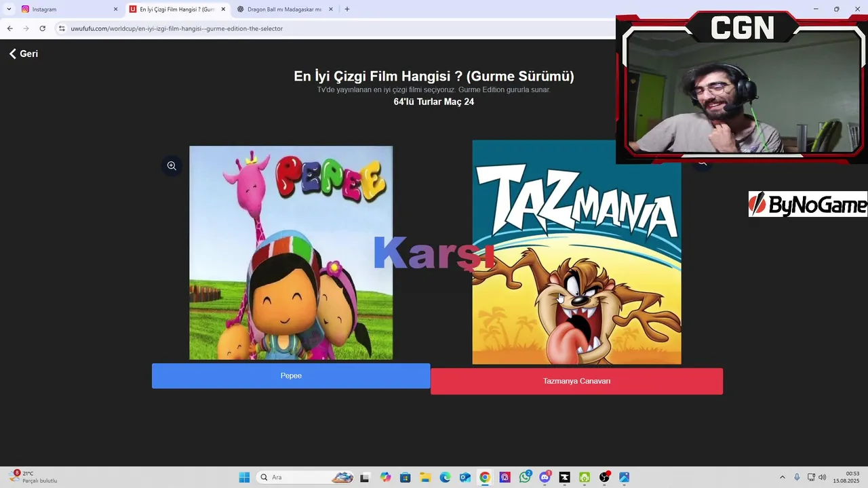Image resolution: width=868 pixels, height=488 pixels.
Task: Open File Explorer from taskbar
Action: click(x=425, y=477)
